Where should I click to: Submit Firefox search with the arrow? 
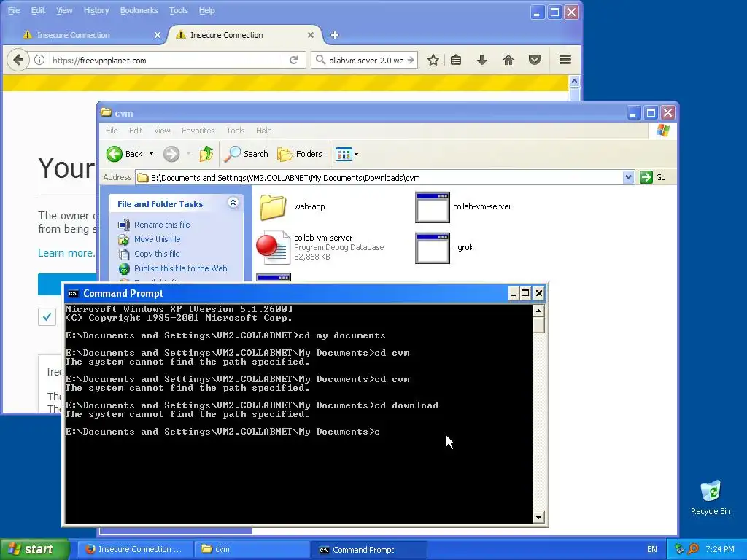[411, 60]
